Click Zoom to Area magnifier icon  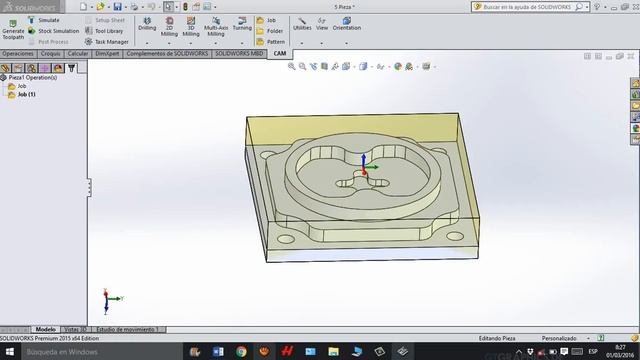pos(302,66)
